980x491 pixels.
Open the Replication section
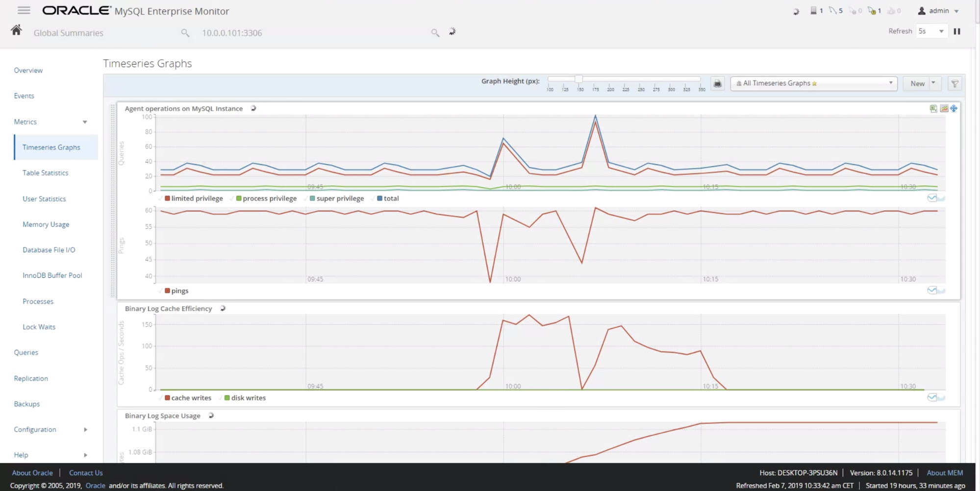tap(31, 379)
